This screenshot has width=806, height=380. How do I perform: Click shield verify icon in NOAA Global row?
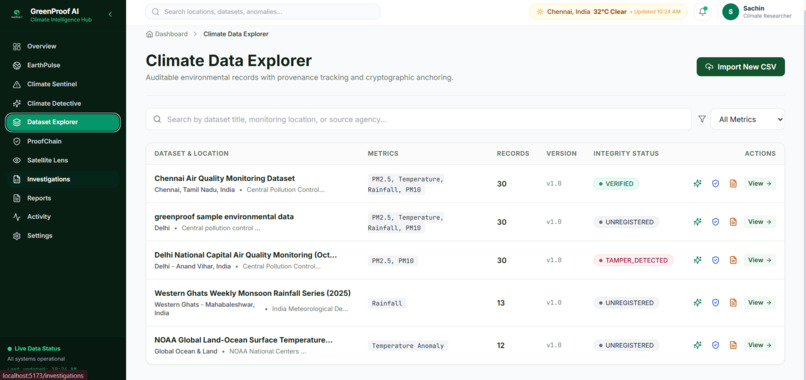coord(715,345)
